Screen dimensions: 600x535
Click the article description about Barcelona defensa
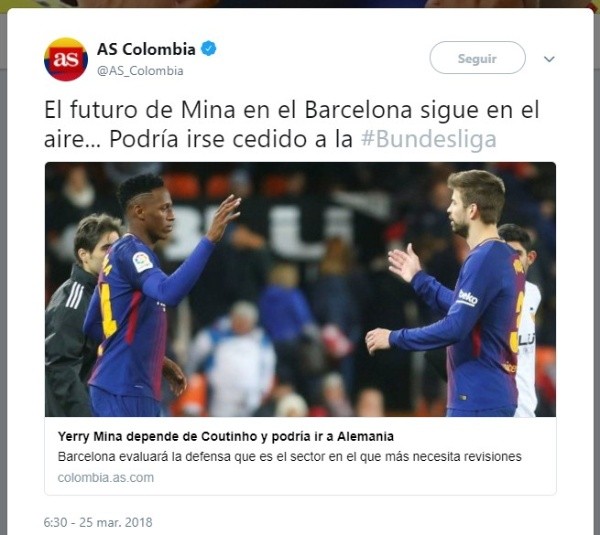(x=290, y=457)
